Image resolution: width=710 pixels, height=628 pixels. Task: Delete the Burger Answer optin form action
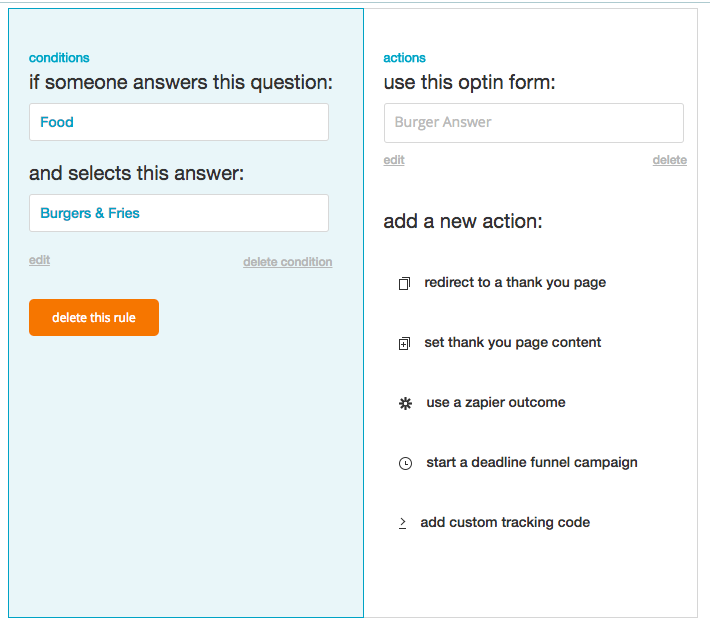[670, 160]
